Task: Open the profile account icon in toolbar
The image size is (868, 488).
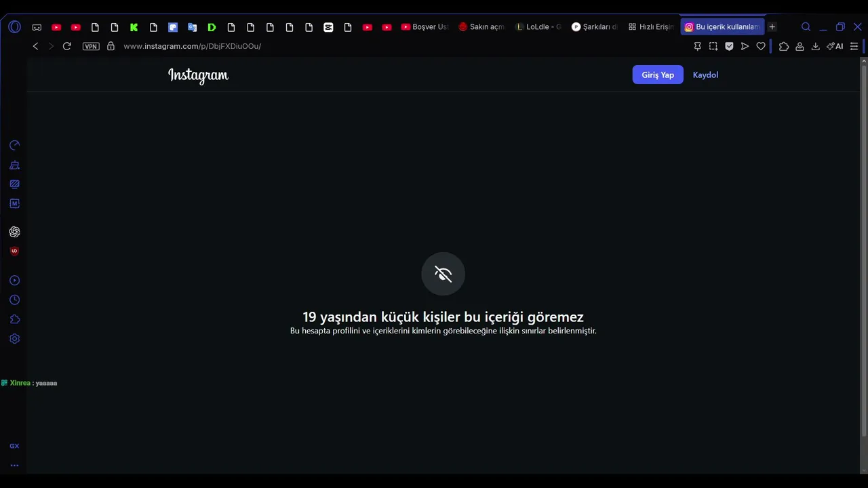Action: pyautogui.click(x=800, y=46)
